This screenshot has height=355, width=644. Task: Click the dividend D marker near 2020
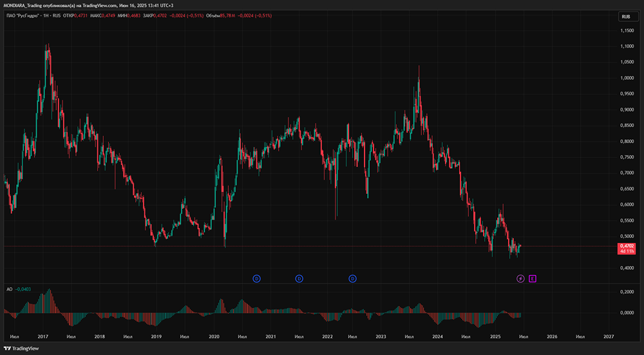256,278
